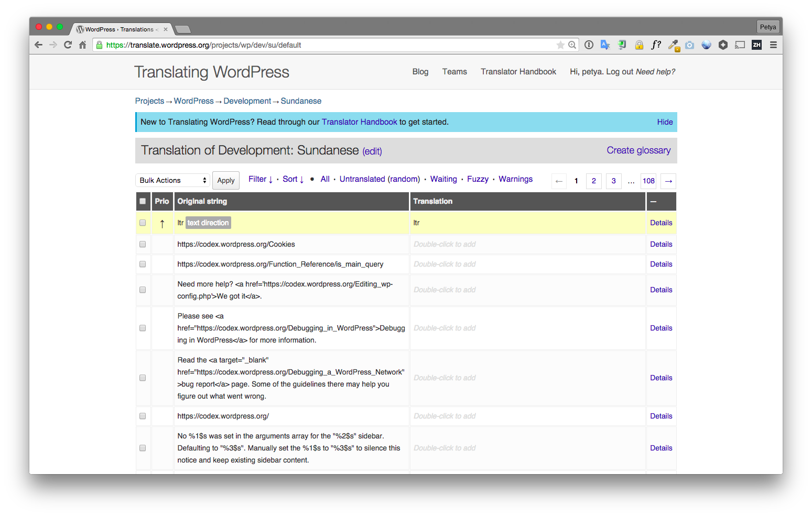Open the Create glossary link

[x=638, y=150]
